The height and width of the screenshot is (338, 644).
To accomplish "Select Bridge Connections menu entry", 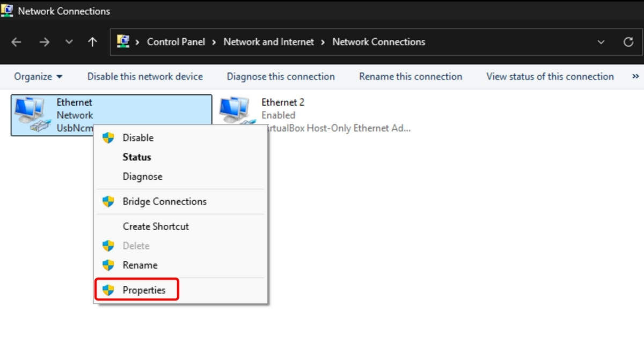I will point(164,202).
